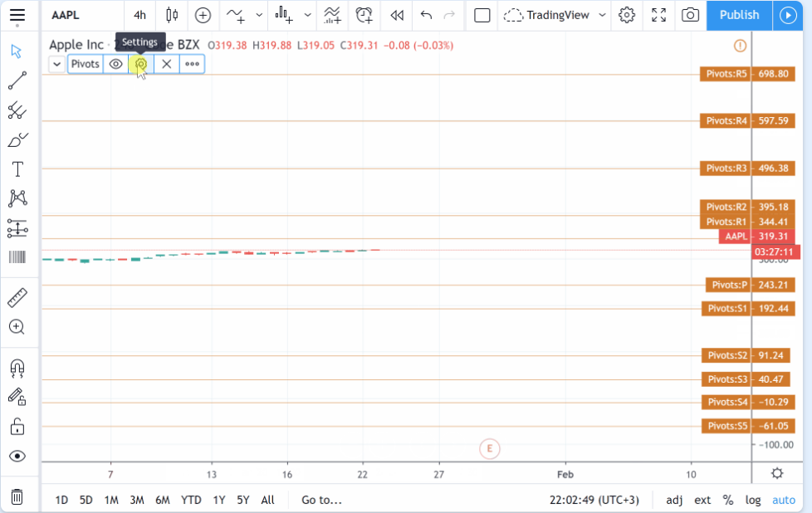Hide the Pivots indicator with eye
The height and width of the screenshot is (513, 812).
116,64
